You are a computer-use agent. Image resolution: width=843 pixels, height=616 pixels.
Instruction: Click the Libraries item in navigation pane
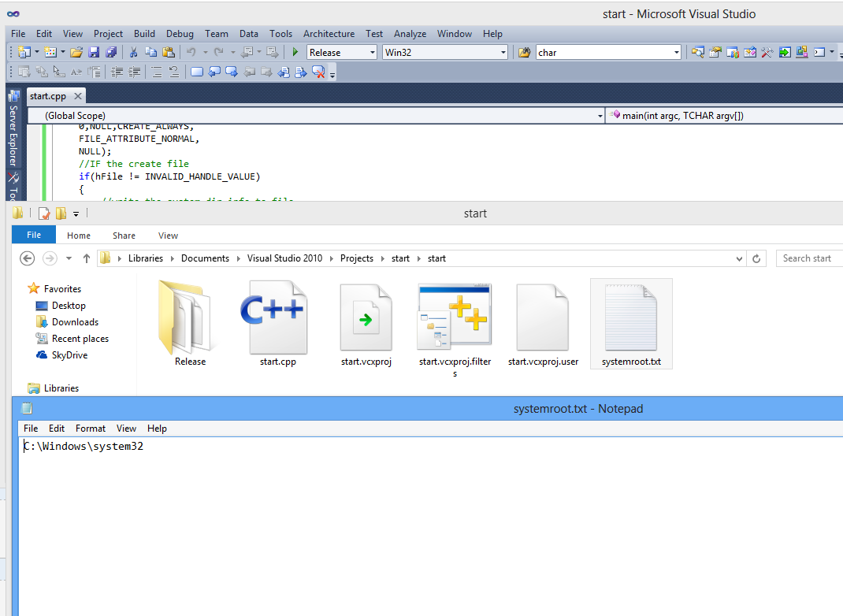(x=54, y=388)
